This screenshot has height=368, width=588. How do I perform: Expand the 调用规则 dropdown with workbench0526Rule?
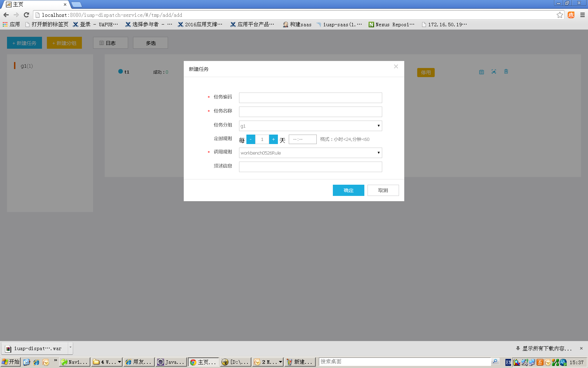[x=310, y=153]
